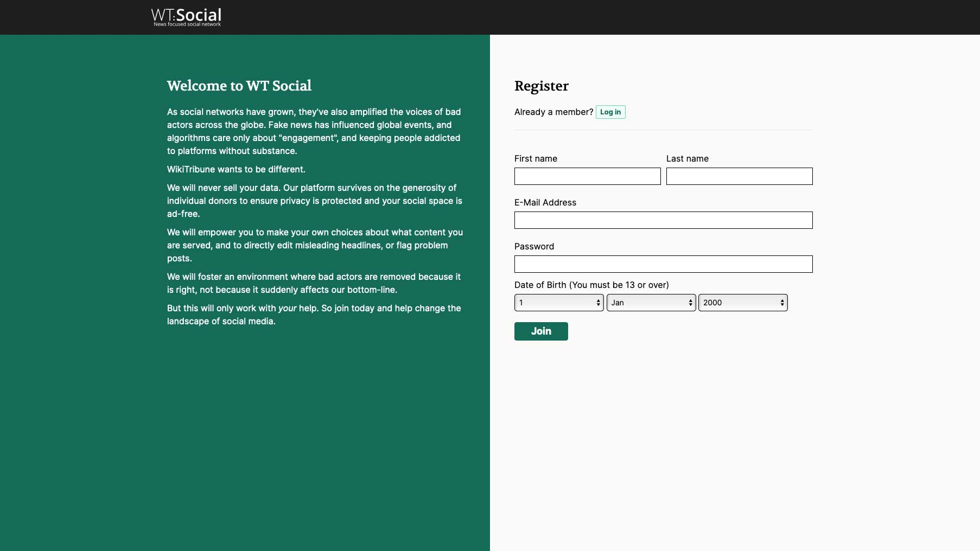Click the Password label text
980x551 pixels.
click(x=534, y=247)
